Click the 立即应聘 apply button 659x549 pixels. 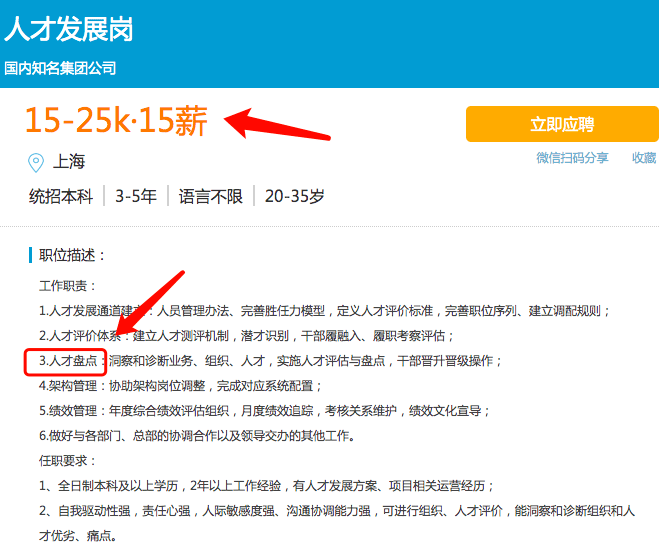(562, 124)
